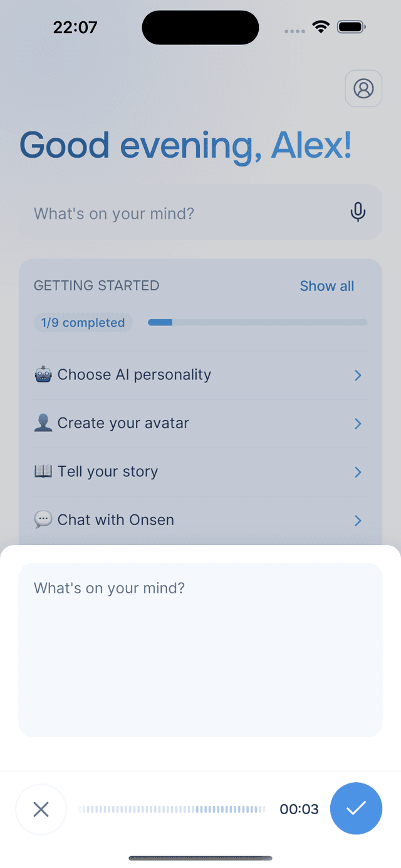Click the audio recording waveform

tap(172, 809)
